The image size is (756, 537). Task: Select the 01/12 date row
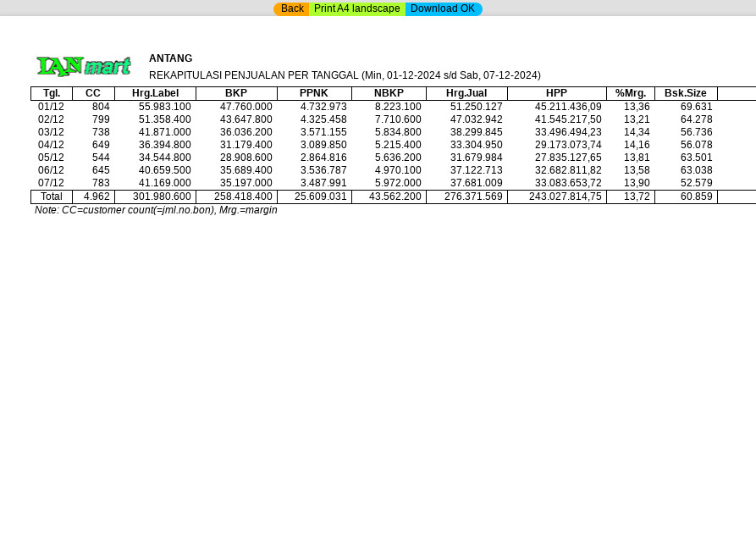(51, 107)
